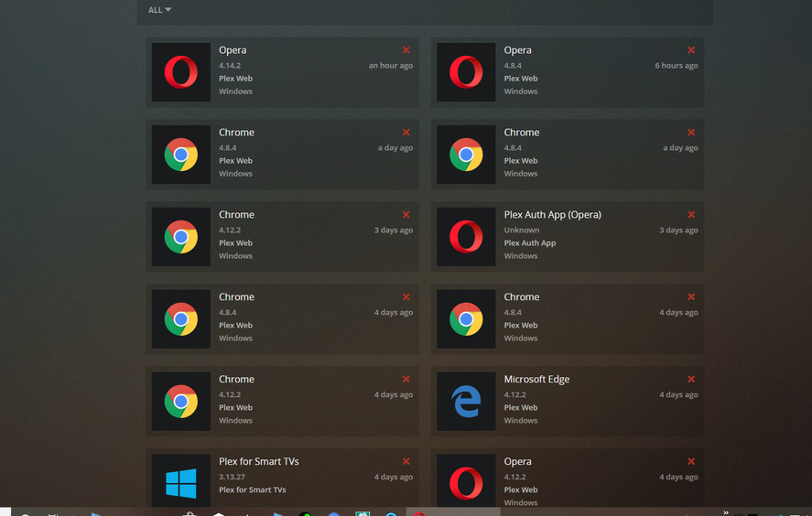This screenshot has width=812, height=516.
Task: Click the Microsoft Edge device icon
Action: (466, 401)
